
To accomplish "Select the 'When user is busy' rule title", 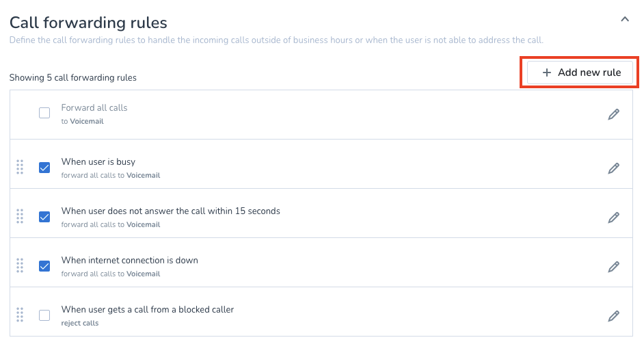I will [x=98, y=162].
